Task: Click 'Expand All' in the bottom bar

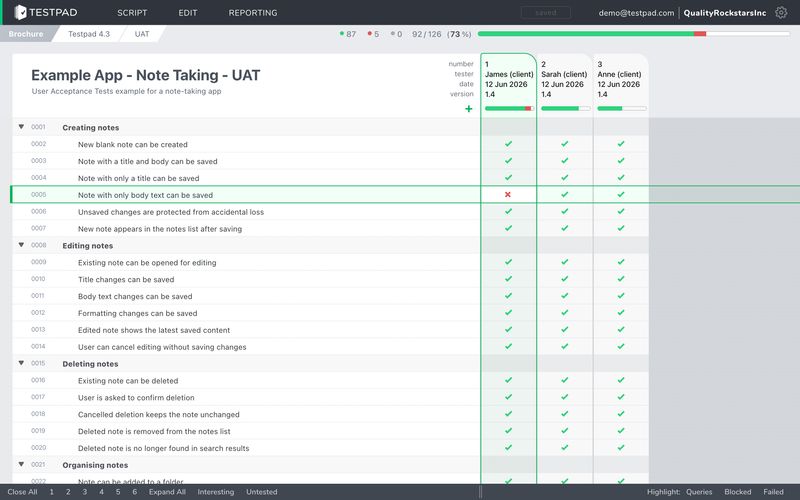Action: [167, 492]
